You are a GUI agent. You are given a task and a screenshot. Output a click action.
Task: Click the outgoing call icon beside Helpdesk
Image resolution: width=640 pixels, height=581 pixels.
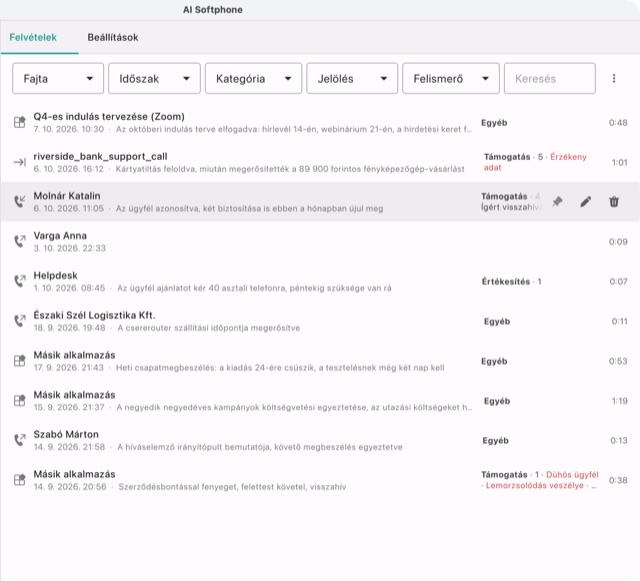[20, 281]
